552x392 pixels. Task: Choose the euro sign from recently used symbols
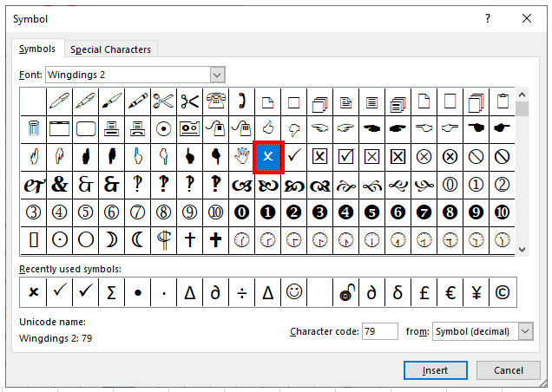click(450, 293)
